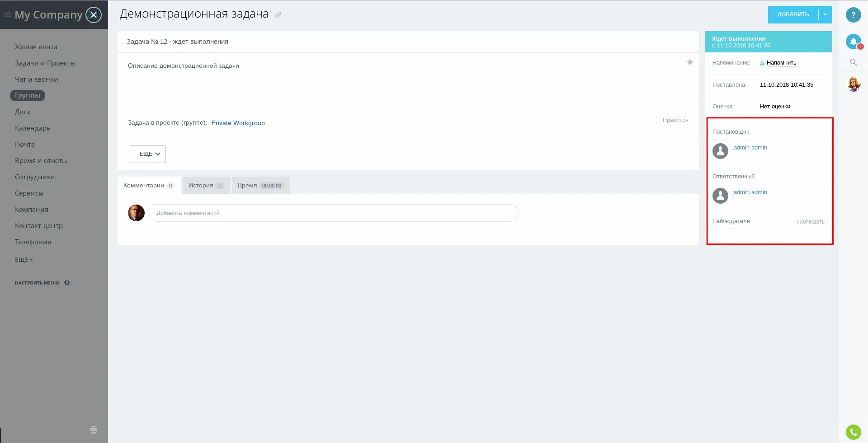
Task: Click the search magnifier icon
Action: click(853, 63)
